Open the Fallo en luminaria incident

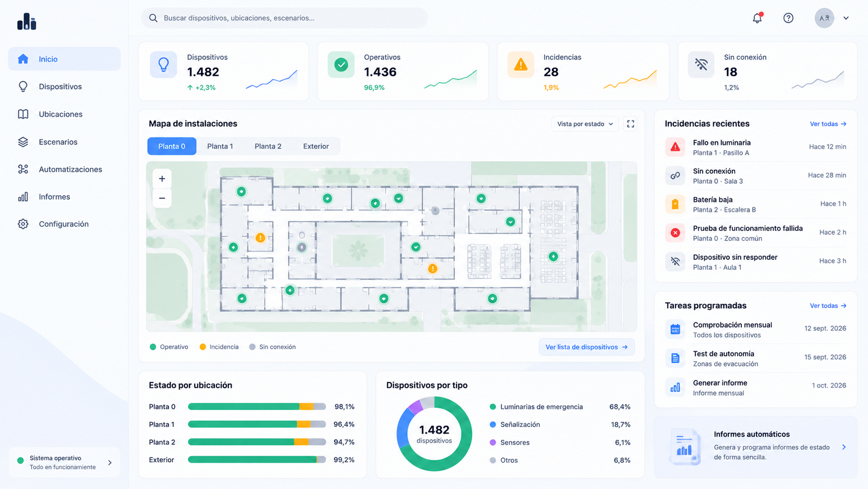pos(755,147)
